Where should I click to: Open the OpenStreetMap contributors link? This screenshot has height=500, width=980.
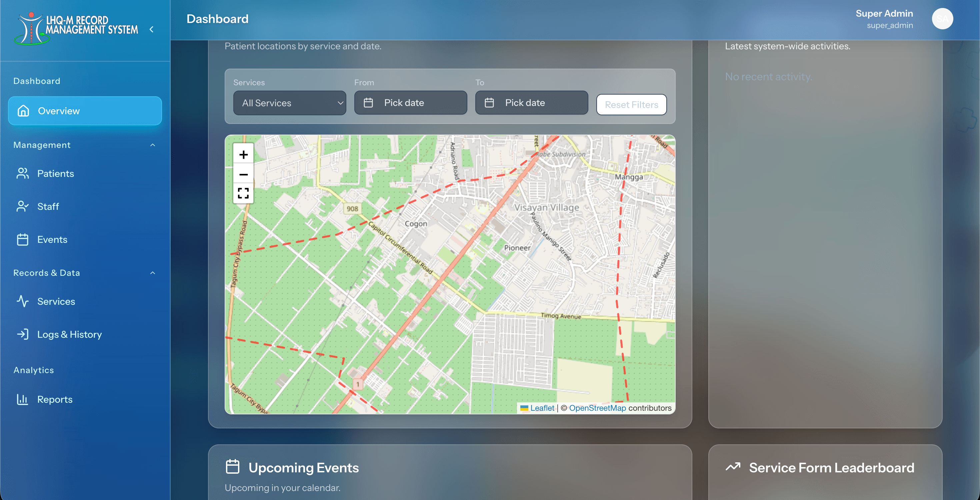(x=598, y=408)
